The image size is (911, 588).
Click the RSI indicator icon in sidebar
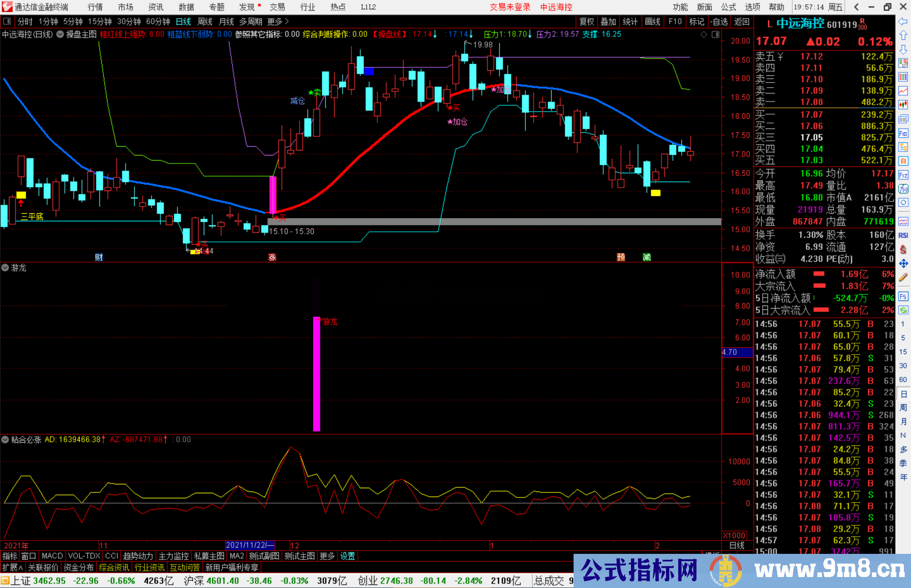point(903,235)
